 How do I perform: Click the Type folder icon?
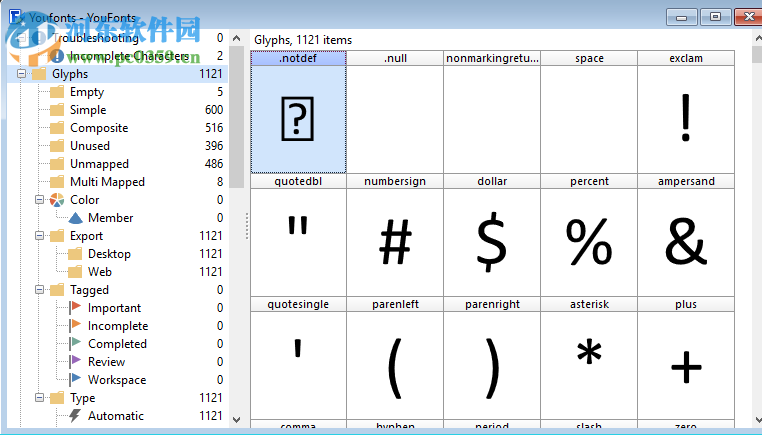(57, 398)
